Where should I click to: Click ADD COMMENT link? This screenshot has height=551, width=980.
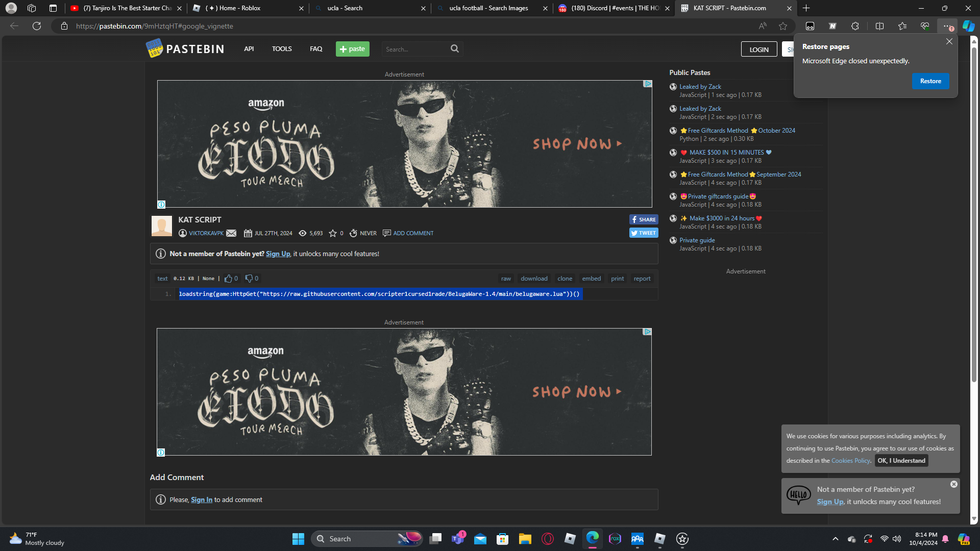click(x=413, y=233)
